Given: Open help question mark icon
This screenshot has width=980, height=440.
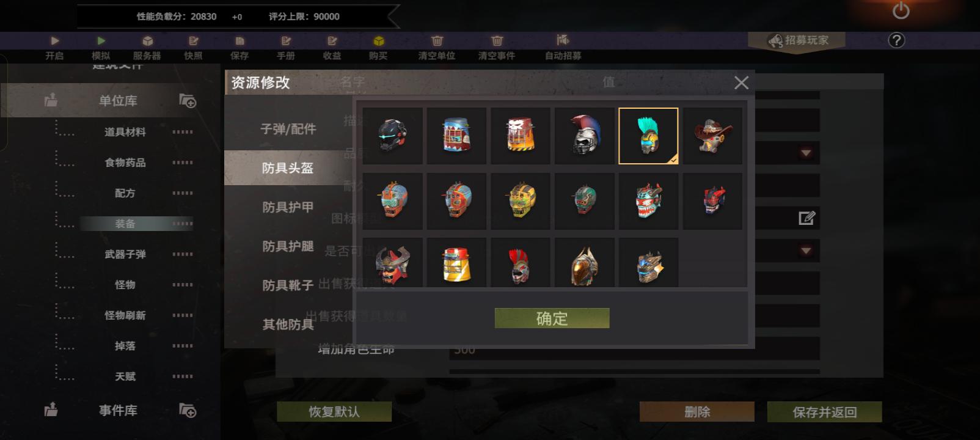Looking at the screenshot, I should coord(896,40).
